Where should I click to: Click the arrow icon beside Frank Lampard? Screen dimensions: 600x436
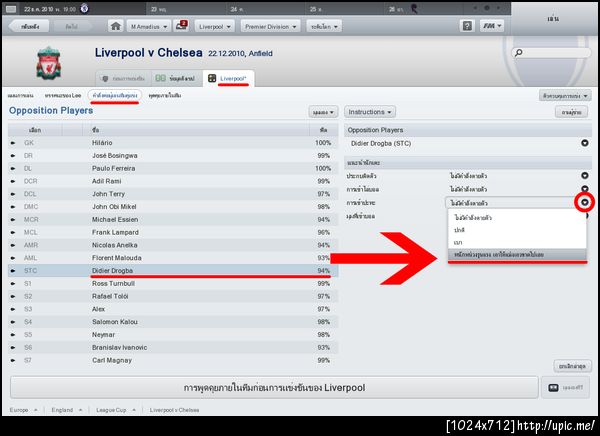tap(13, 232)
